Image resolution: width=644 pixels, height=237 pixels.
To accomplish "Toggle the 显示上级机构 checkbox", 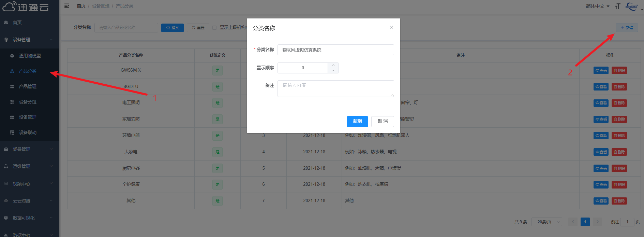I will [x=214, y=28].
